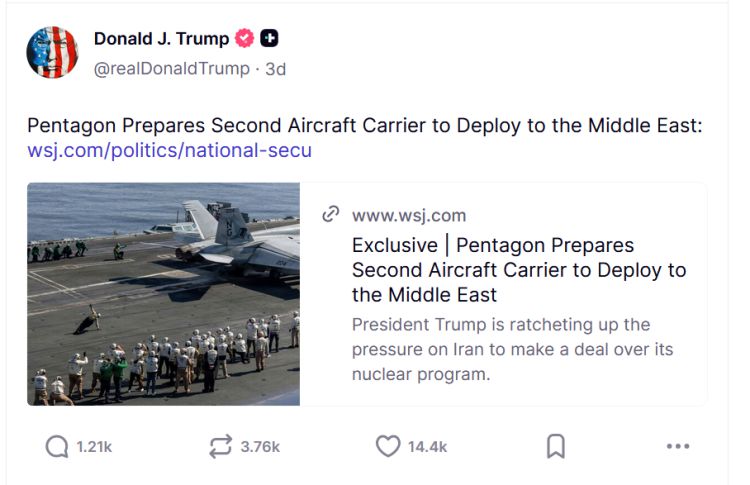
Task: Click the repost arrows icon
Action: (220, 446)
